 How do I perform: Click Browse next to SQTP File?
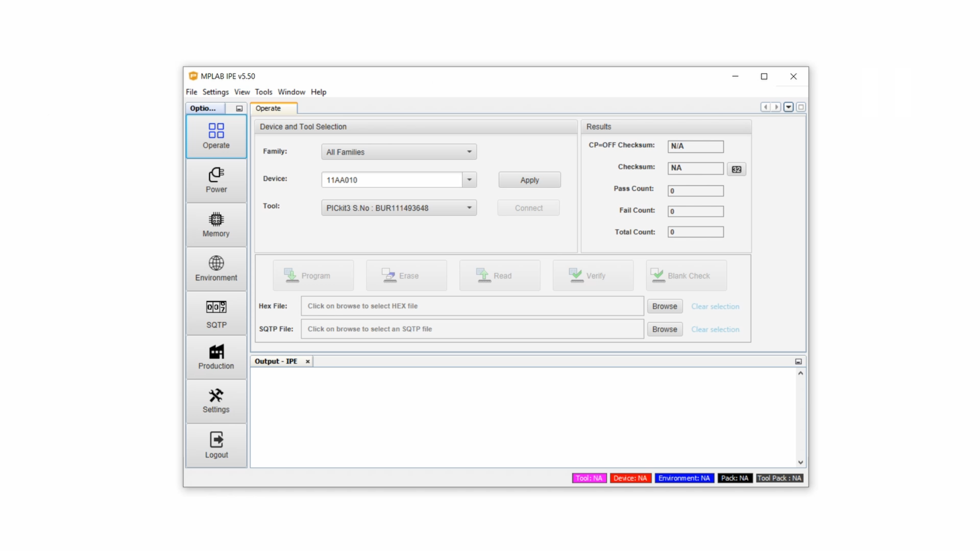664,329
